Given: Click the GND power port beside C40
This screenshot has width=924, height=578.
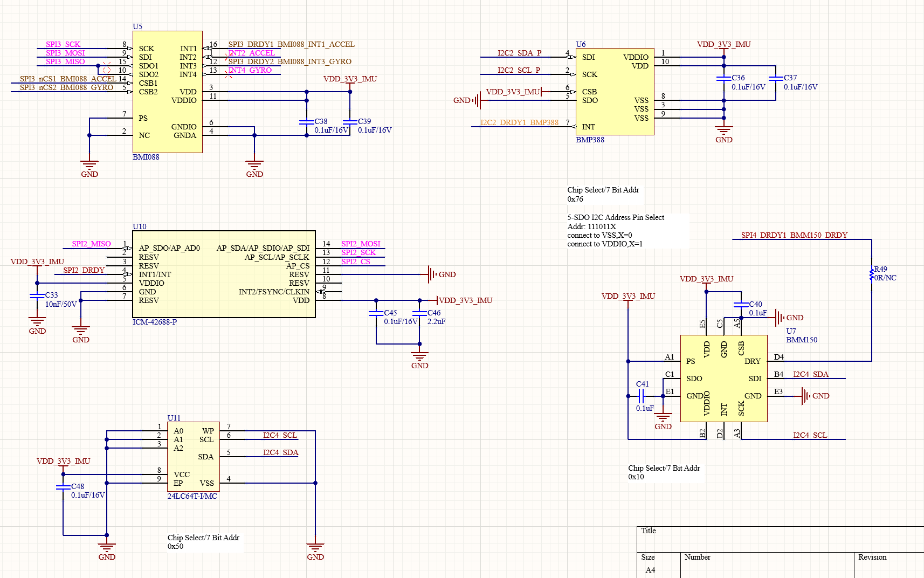Looking at the screenshot, I should coord(789,318).
